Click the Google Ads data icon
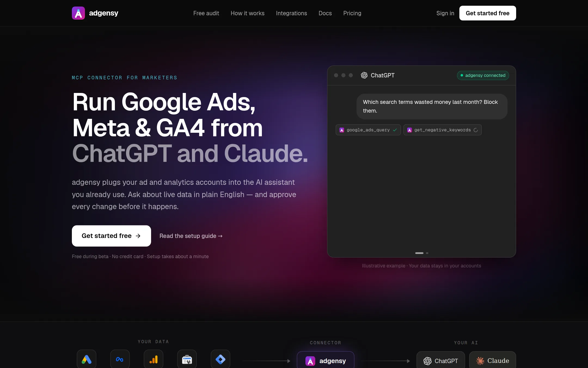Image resolution: width=588 pixels, height=368 pixels. tap(87, 359)
